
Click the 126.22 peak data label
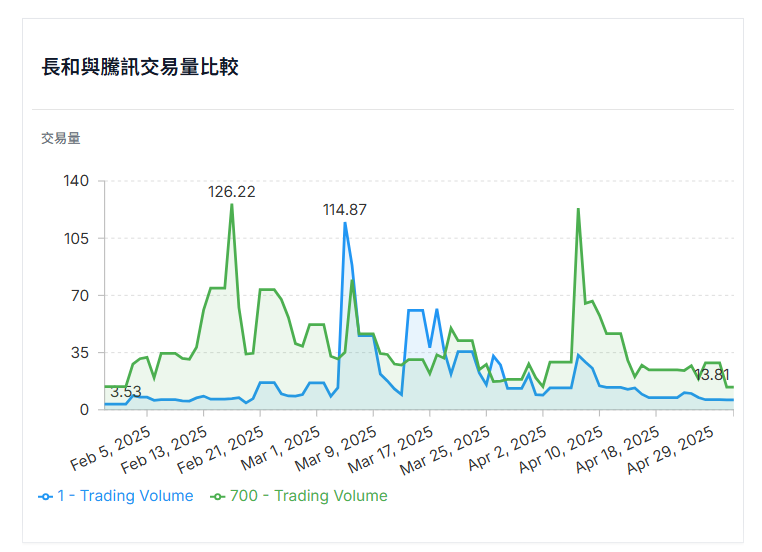pos(232,192)
